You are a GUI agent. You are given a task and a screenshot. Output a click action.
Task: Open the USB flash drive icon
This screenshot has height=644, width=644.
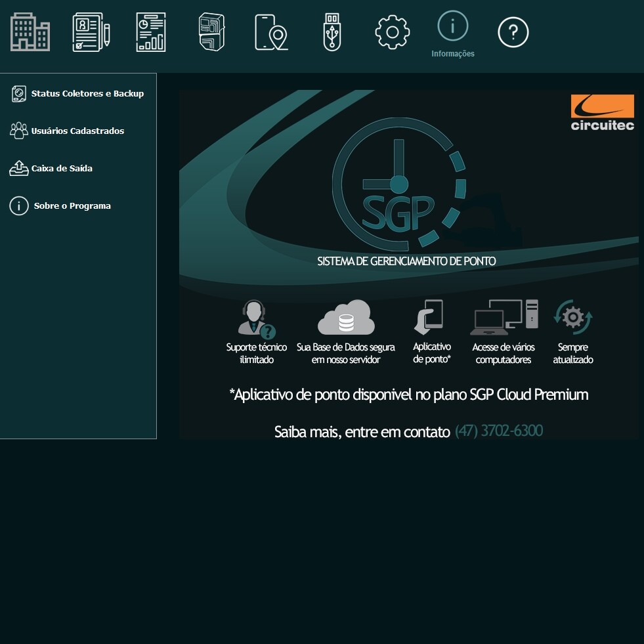[332, 32]
